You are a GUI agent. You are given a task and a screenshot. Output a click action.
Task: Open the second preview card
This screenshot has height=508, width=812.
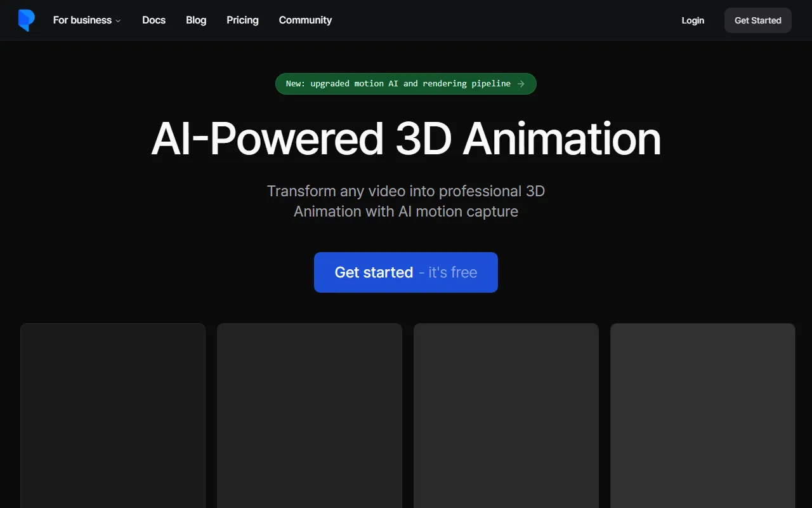pyautogui.click(x=310, y=415)
